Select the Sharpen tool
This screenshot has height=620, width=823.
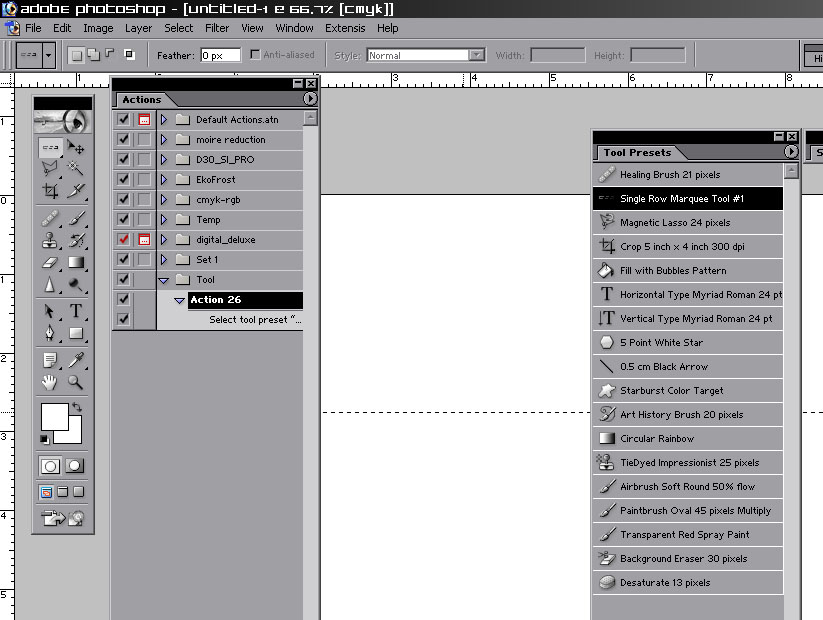coord(50,284)
